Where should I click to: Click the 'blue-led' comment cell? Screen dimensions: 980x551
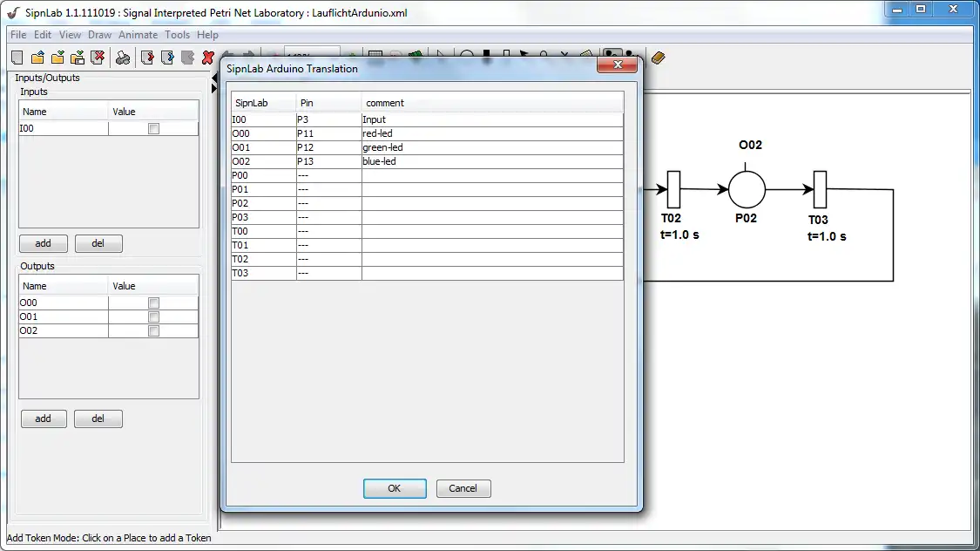[x=492, y=161]
